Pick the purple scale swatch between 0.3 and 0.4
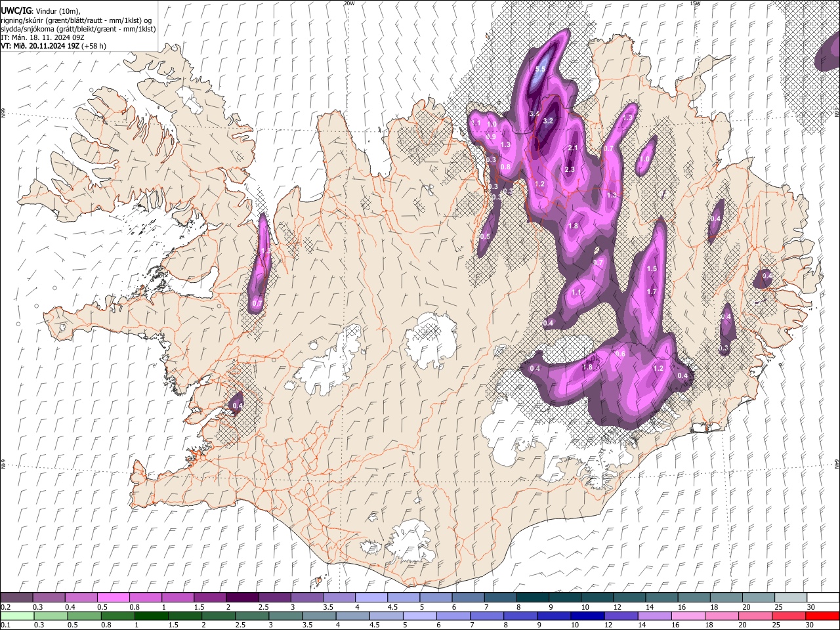The height and width of the screenshot is (630, 840). (x=49, y=598)
